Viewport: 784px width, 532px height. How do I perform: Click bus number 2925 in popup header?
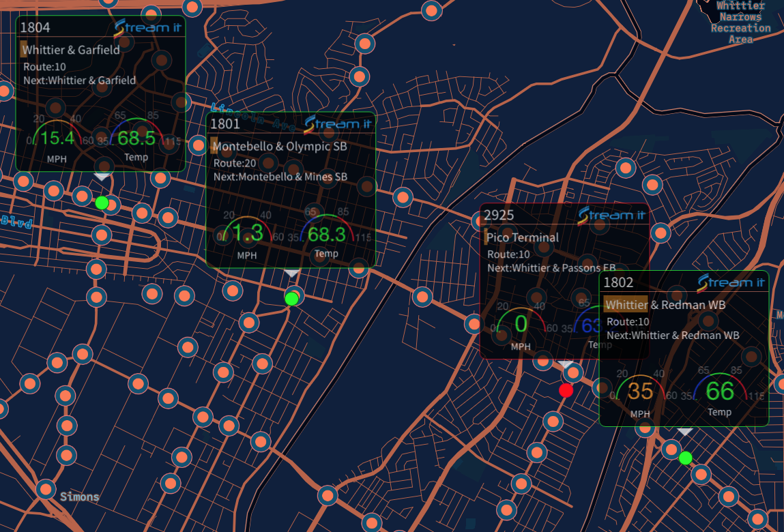pyautogui.click(x=499, y=216)
